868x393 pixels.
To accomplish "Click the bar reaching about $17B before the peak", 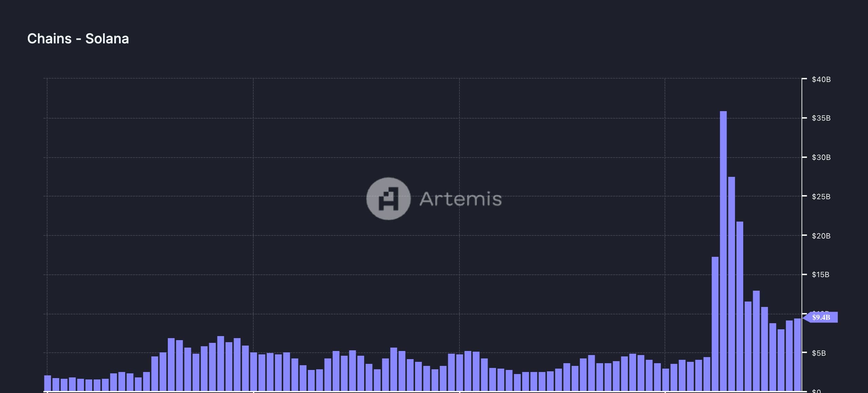I will pos(715,324).
